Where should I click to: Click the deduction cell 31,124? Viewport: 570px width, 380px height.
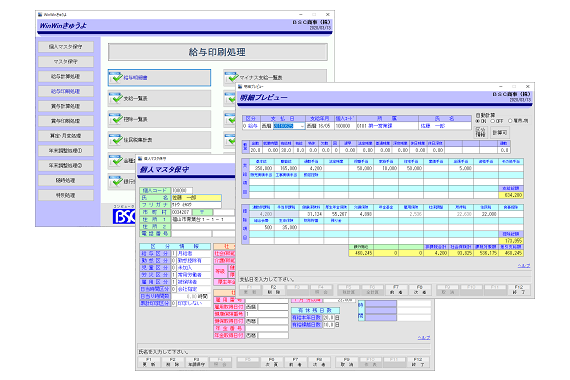312,214
